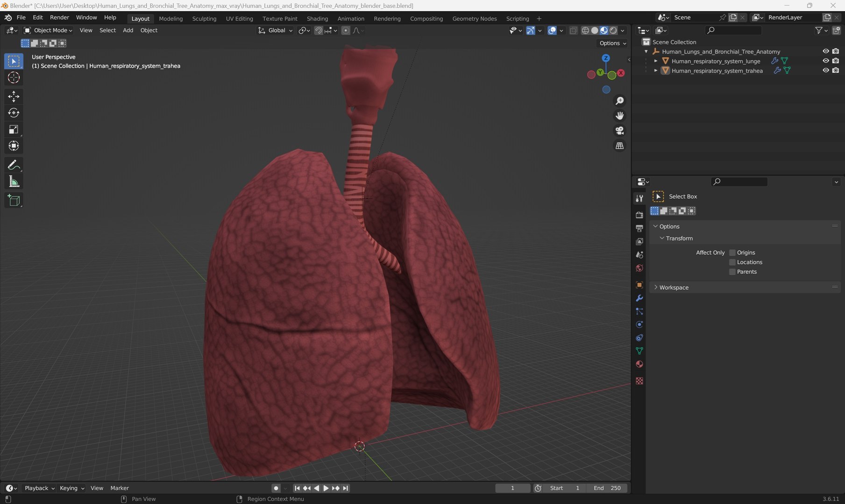Click the End frame 250 field
Image resolution: width=845 pixels, height=504 pixels.
(607, 488)
